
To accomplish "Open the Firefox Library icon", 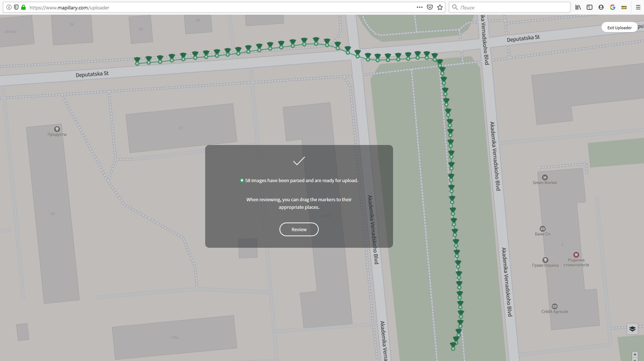I will coord(578,7).
